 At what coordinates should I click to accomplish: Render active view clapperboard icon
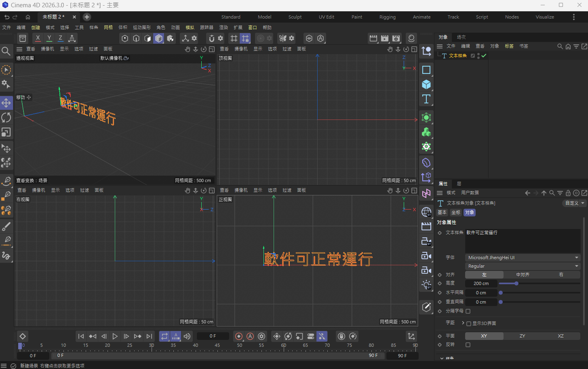click(373, 38)
